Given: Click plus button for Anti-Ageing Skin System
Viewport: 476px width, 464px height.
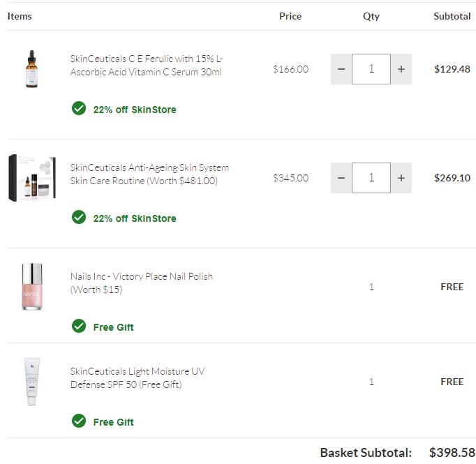Looking at the screenshot, I should coord(401,178).
